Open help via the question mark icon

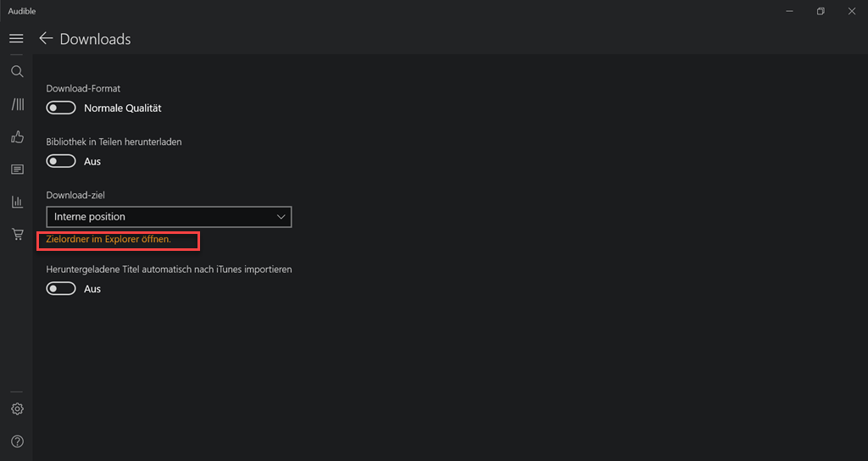tap(16, 442)
